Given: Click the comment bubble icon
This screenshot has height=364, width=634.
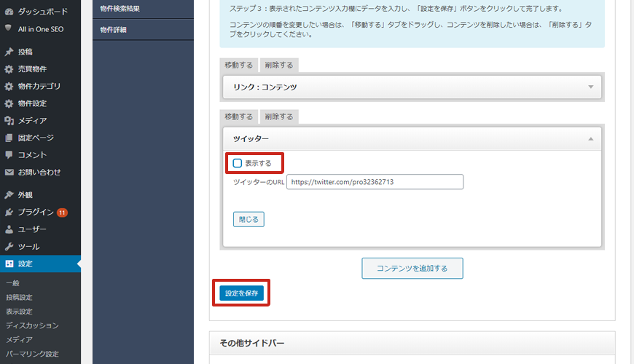Looking at the screenshot, I should tap(9, 155).
